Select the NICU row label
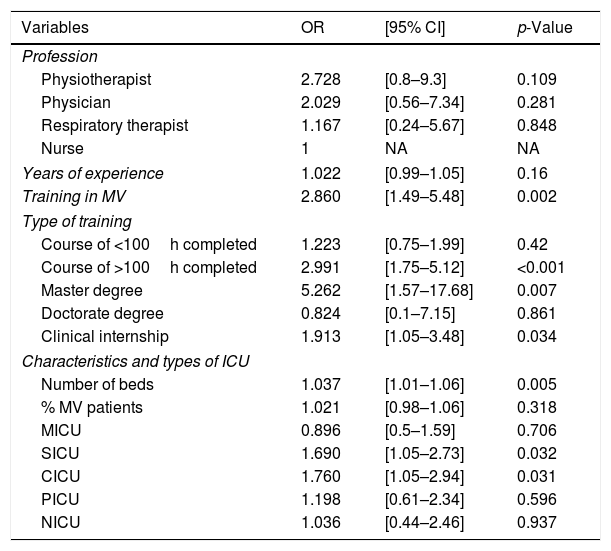611x551 pixels. tap(60, 522)
